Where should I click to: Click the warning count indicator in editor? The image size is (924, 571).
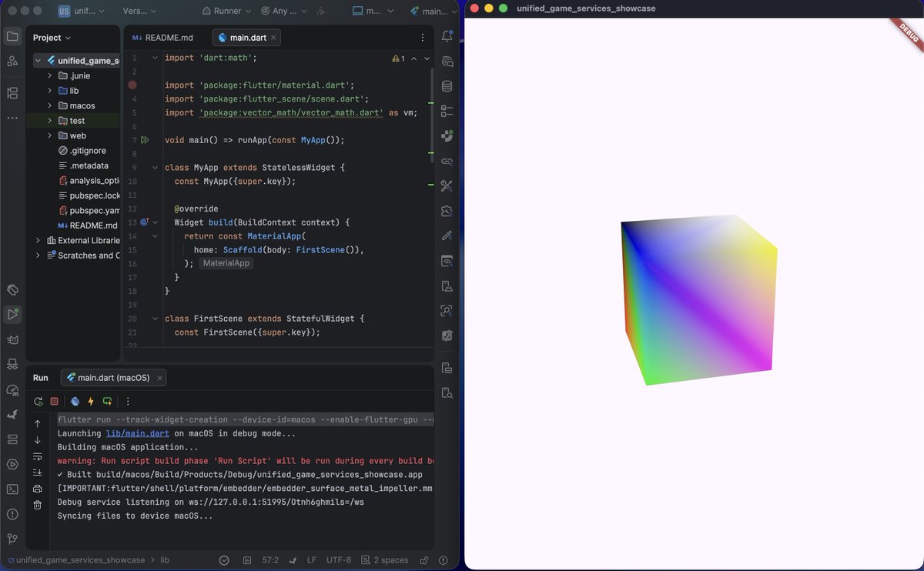click(399, 58)
